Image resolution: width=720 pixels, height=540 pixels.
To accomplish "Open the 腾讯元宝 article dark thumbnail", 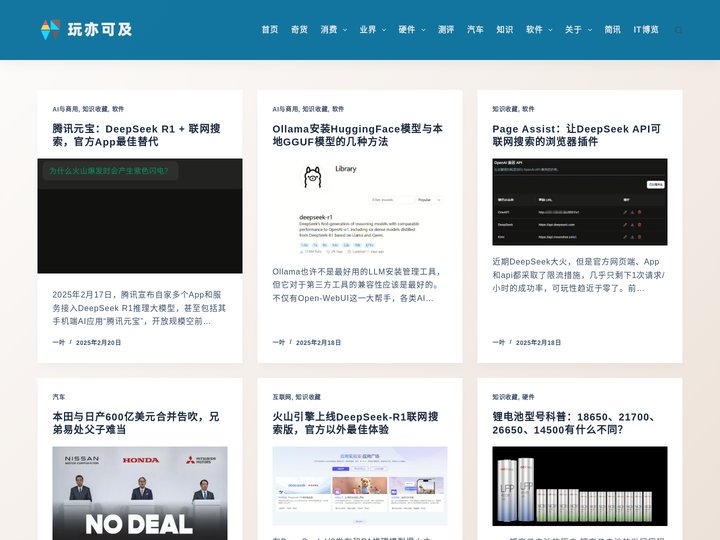I will [140, 216].
